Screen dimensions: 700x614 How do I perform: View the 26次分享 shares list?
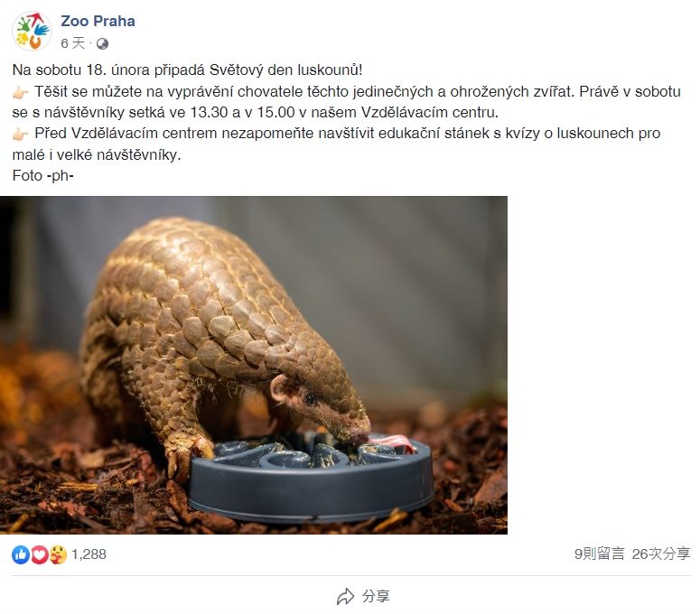pyautogui.click(x=661, y=554)
